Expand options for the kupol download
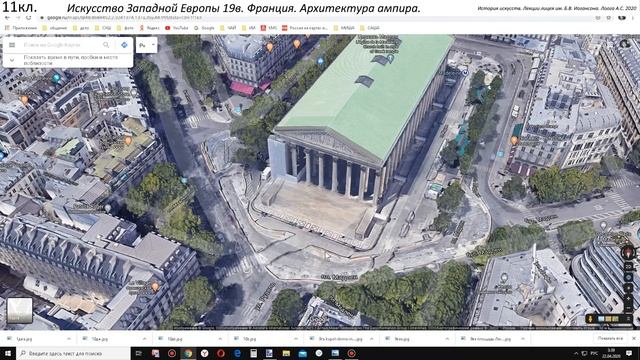Viewport: 640px width, 360px height. point(371,339)
